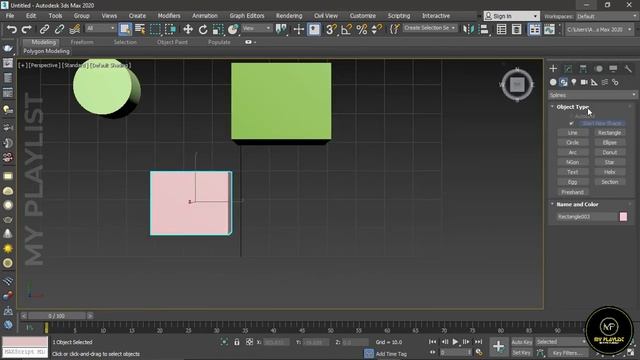Open the Modify command panel tab
640x360 pixels.
[x=568, y=69]
